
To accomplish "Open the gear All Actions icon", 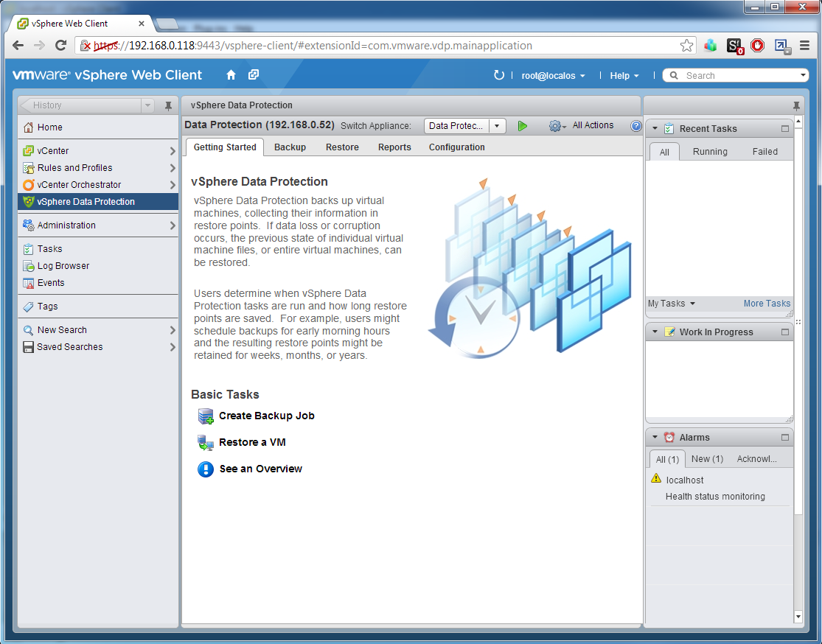I will pos(557,126).
